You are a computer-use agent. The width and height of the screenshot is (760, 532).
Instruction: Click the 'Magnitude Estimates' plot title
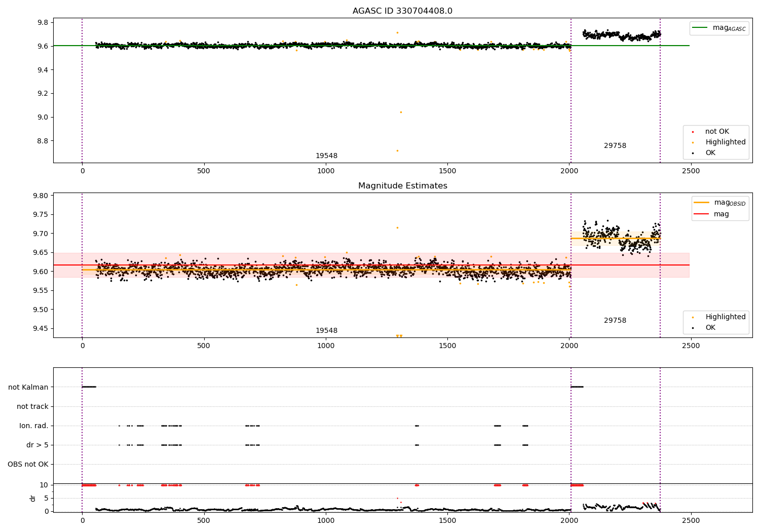coord(402,186)
